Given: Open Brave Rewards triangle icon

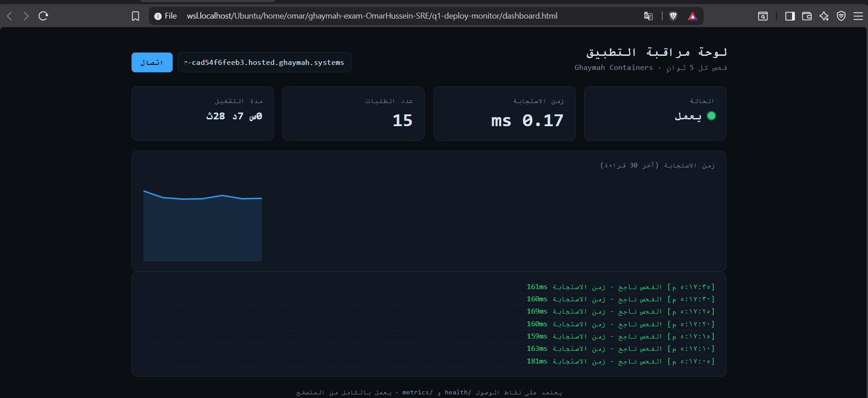Looking at the screenshot, I should 692,16.
